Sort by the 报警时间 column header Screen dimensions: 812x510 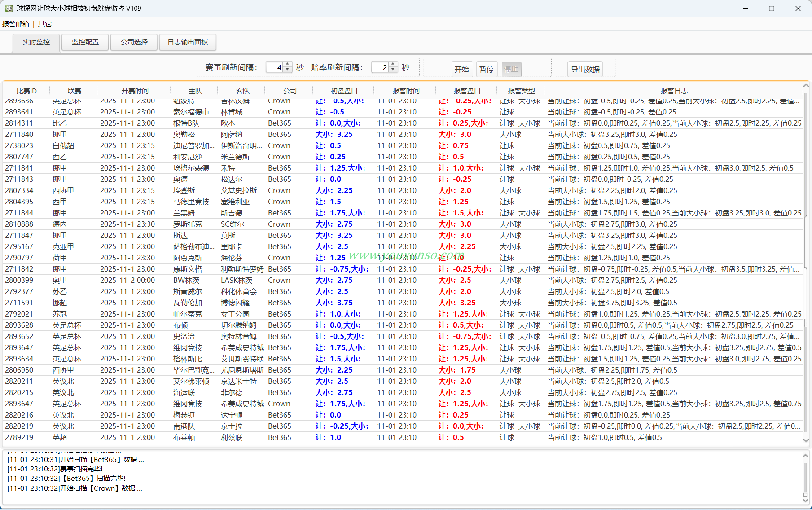click(406, 91)
